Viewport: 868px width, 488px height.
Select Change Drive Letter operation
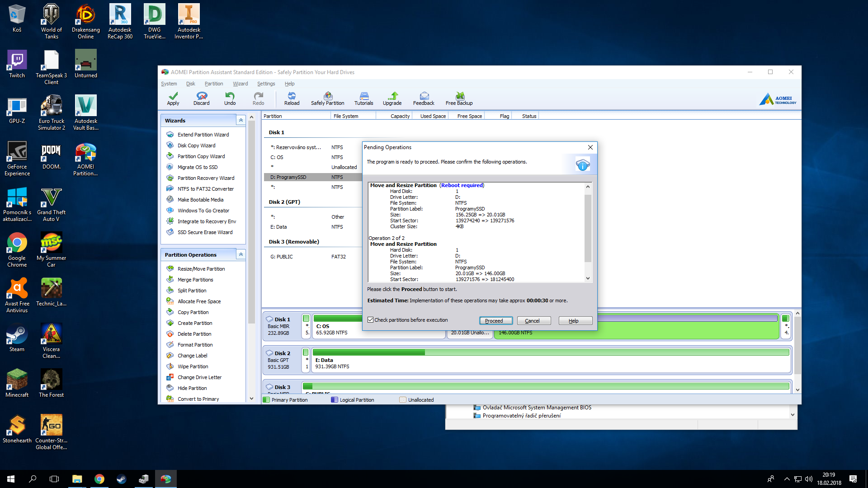tap(199, 377)
